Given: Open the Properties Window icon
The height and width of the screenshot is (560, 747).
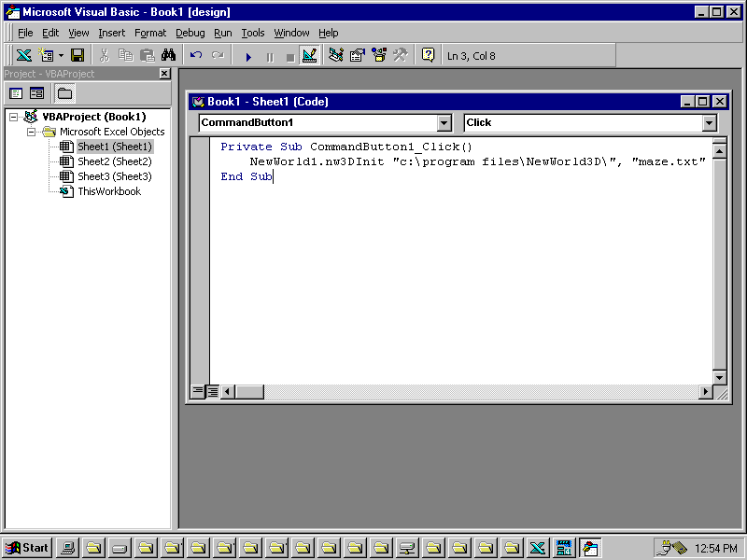Looking at the screenshot, I should coord(358,56).
